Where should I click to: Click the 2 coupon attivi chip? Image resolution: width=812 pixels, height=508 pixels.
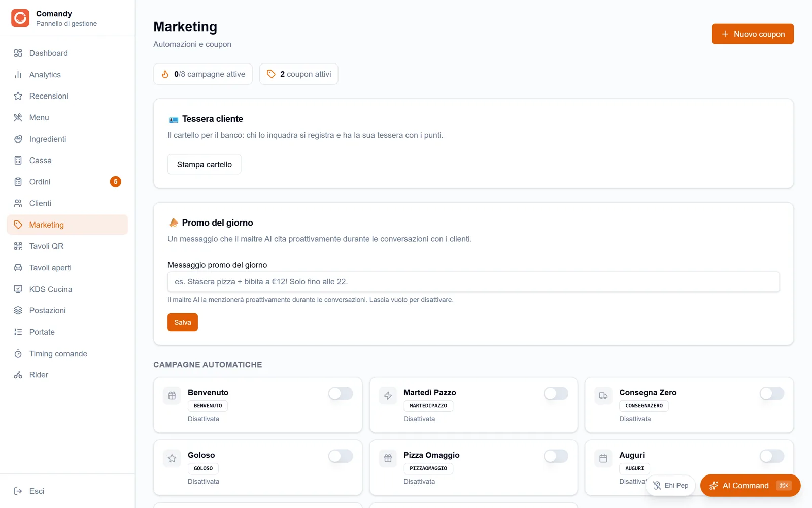299,74
